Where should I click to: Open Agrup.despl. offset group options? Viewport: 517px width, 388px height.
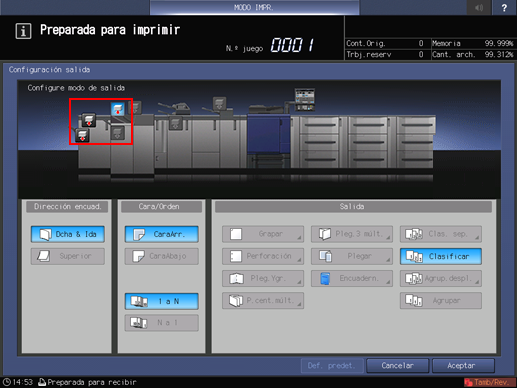(441, 278)
